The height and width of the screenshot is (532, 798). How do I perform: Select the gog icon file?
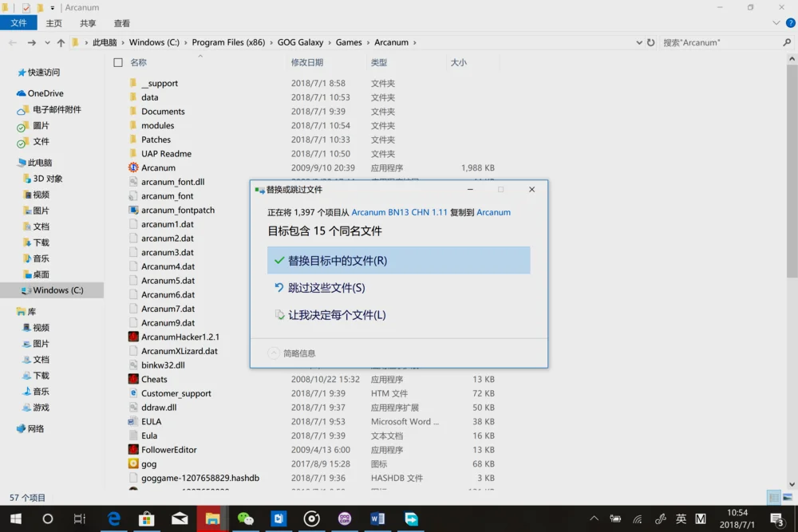pyautogui.click(x=133, y=463)
